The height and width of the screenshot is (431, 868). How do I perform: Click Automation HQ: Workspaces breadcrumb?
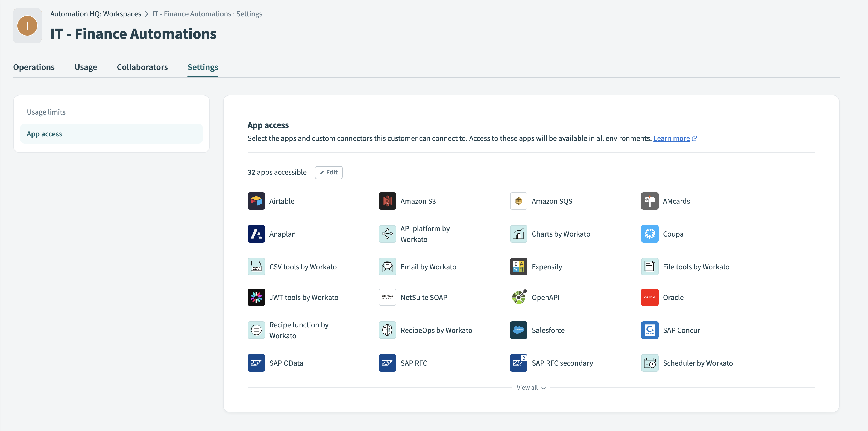[96, 14]
